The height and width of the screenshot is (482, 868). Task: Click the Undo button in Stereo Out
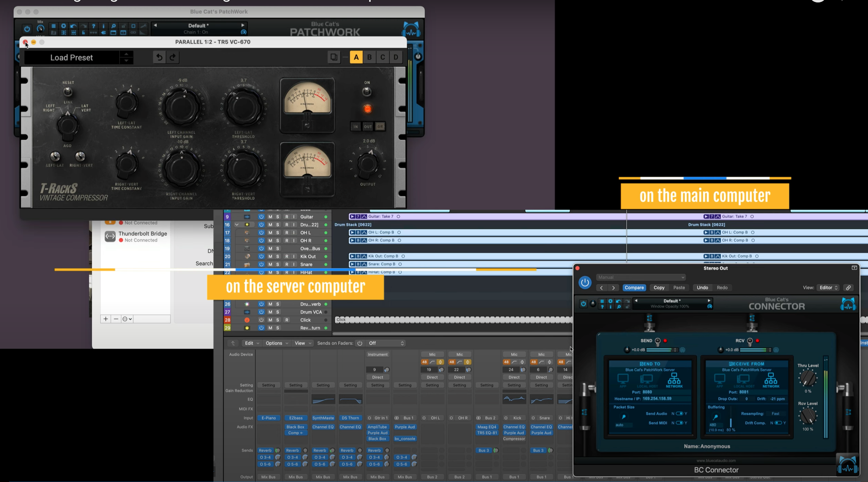(702, 287)
